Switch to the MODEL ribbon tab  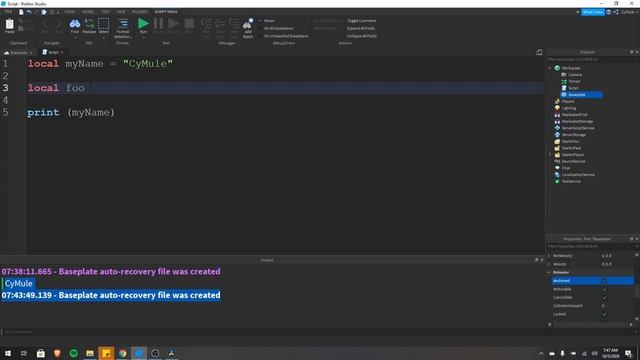pyautogui.click(x=88, y=12)
